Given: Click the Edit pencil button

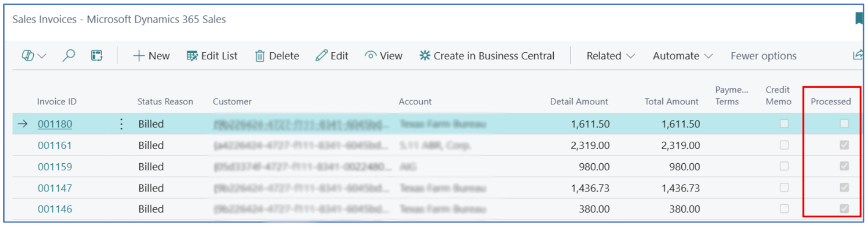Looking at the screenshot, I should click(332, 56).
